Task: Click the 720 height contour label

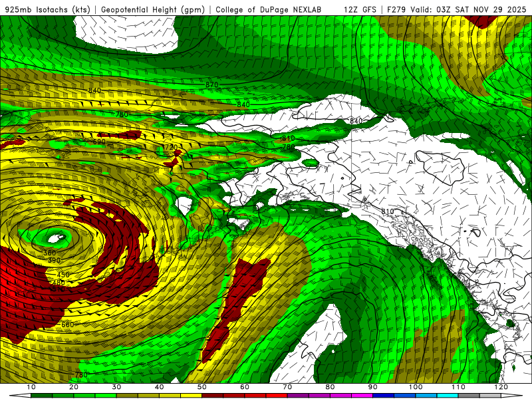Action: [x=171, y=147]
